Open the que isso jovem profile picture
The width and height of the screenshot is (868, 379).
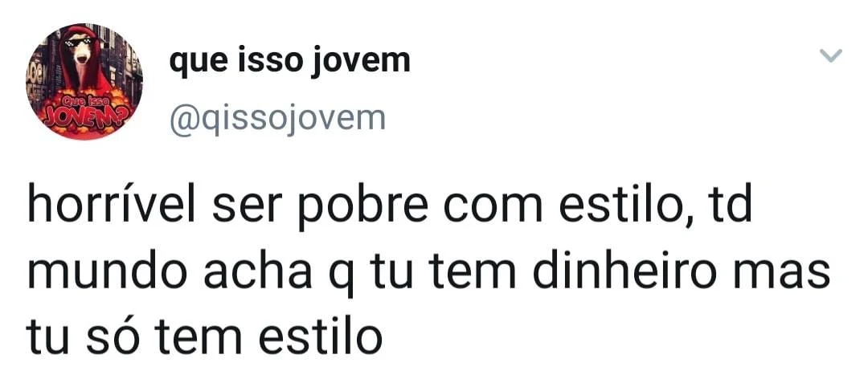(84, 81)
